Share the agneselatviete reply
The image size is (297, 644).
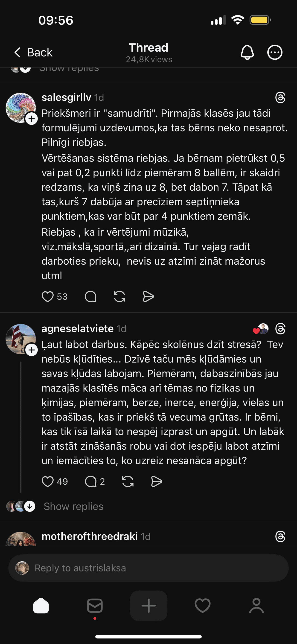[157, 481]
